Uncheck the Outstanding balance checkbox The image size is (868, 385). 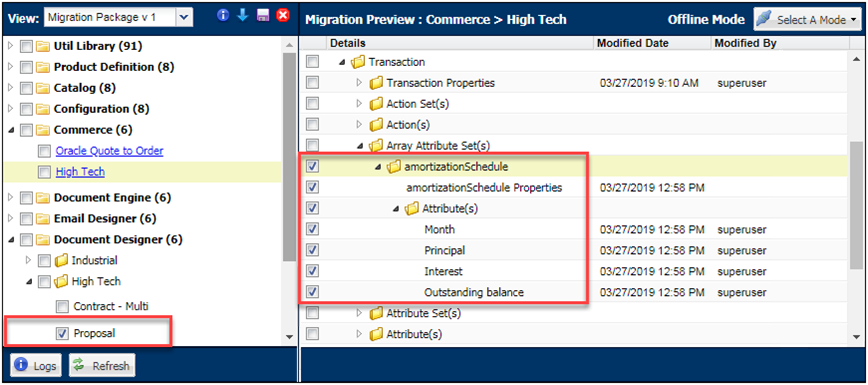[x=313, y=291]
